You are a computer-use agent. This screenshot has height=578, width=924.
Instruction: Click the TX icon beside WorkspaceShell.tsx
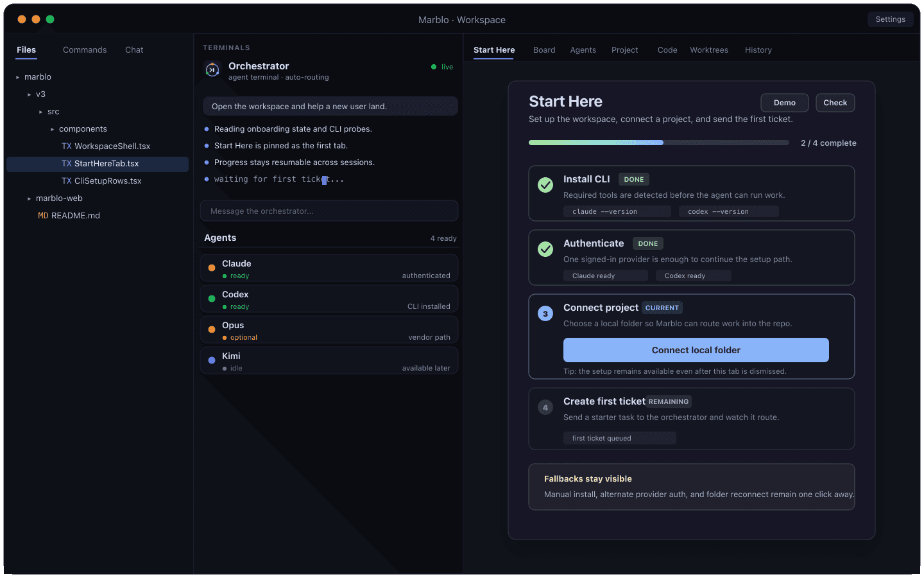67,146
